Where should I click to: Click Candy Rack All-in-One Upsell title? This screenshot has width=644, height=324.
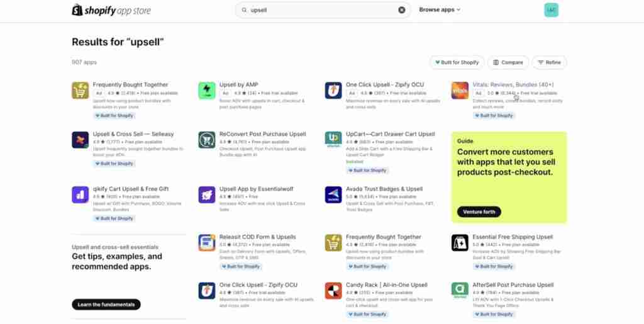click(x=387, y=285)
